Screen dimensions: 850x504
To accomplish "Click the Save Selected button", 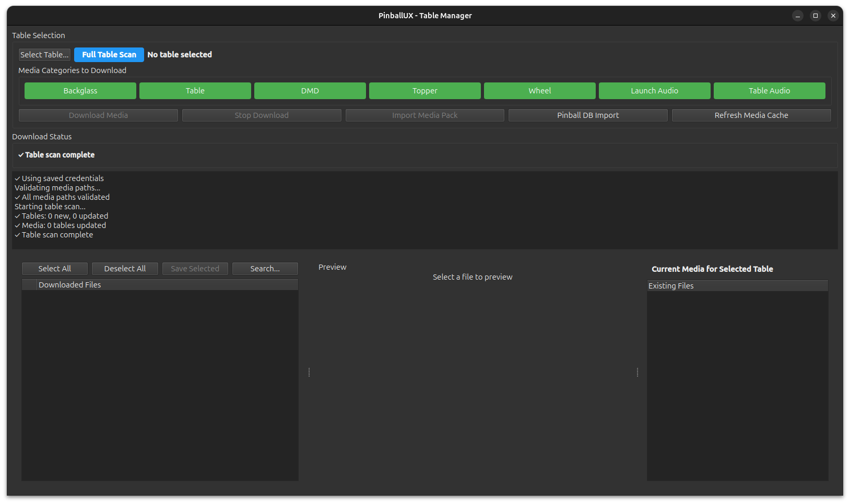I will tap(195, 269).
